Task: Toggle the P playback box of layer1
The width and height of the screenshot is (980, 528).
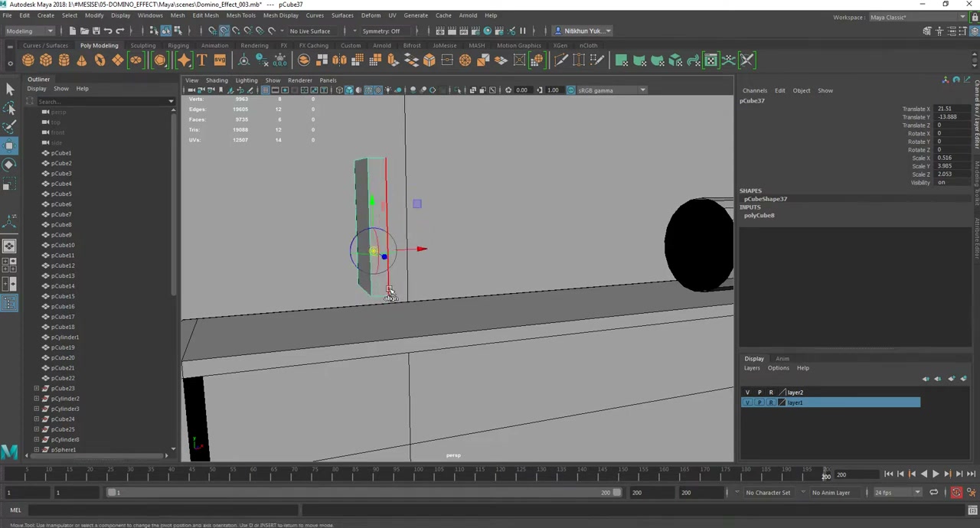Action: (x=759, y=403)
